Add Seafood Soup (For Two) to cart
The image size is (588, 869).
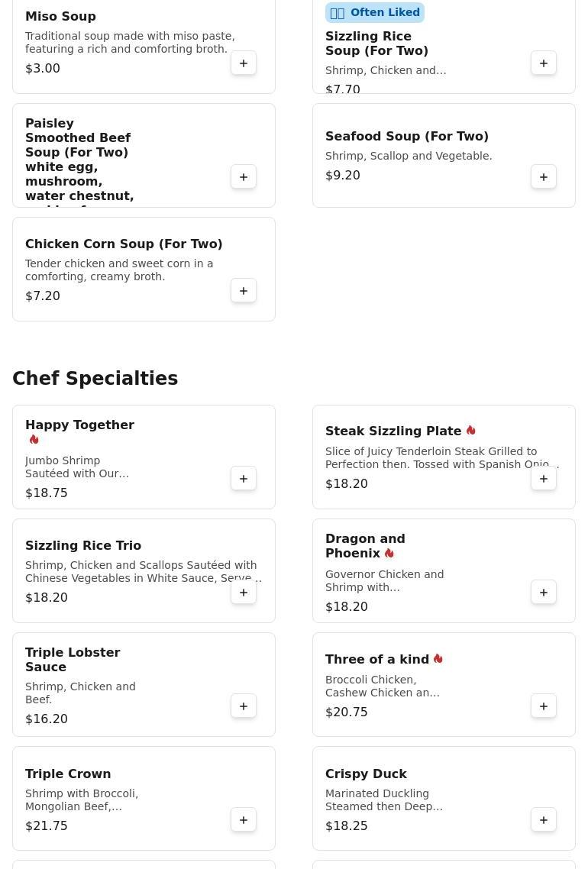pyautogui.click(x=544, y=177)
